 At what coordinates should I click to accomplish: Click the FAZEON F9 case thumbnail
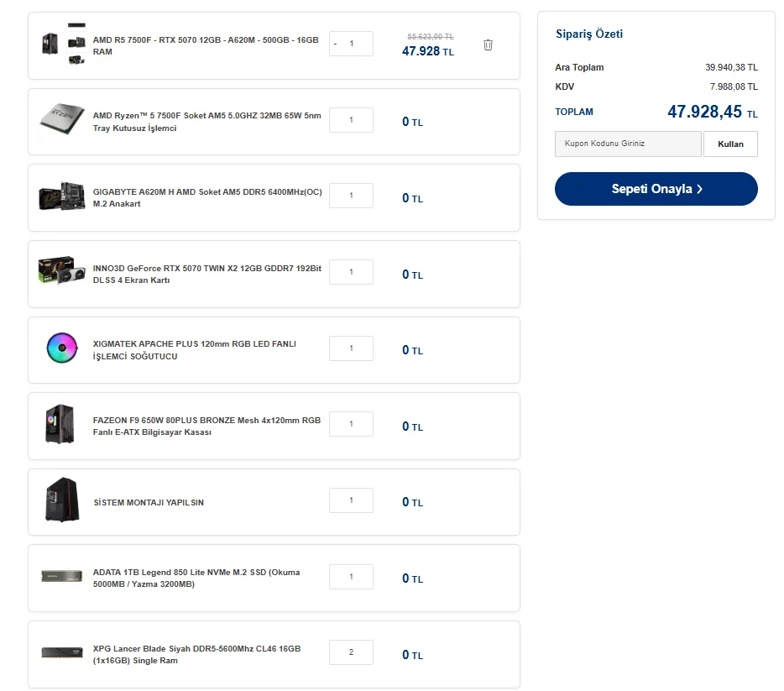[60, 426]
